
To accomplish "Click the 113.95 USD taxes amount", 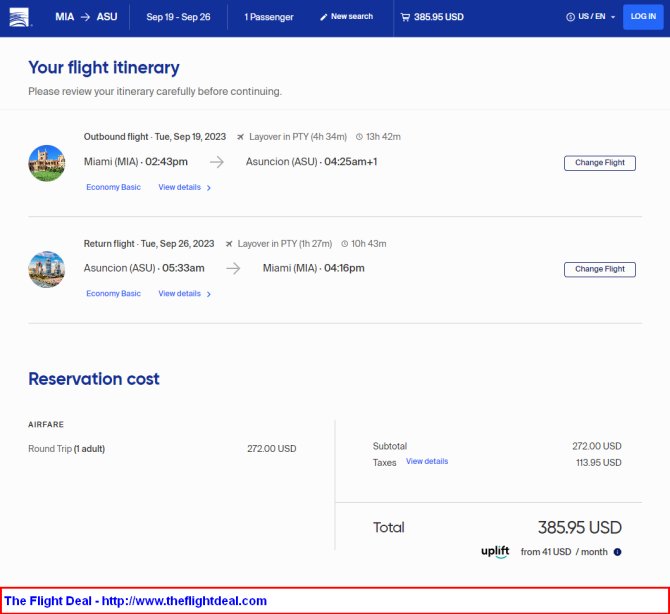I will (x=598, y=463).
